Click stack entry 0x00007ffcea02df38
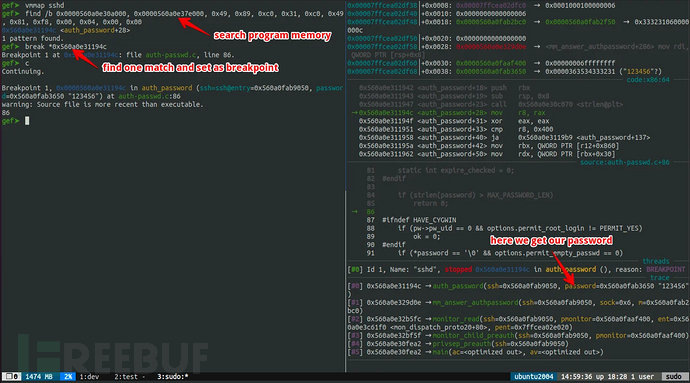The height and width of the screenshot is (383, 690). click(x=481, y=5)
